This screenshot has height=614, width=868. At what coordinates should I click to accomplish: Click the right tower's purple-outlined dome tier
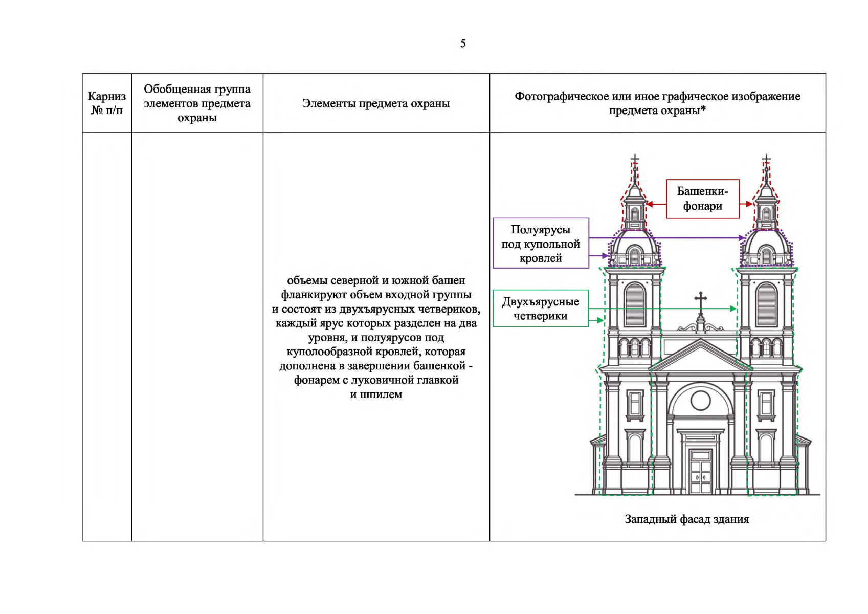766,250
